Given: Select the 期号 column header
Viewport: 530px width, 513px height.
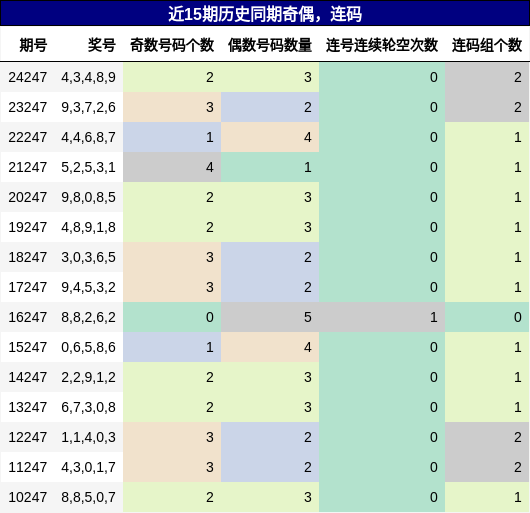Looking at the screenshot, I should coord(33,45).
